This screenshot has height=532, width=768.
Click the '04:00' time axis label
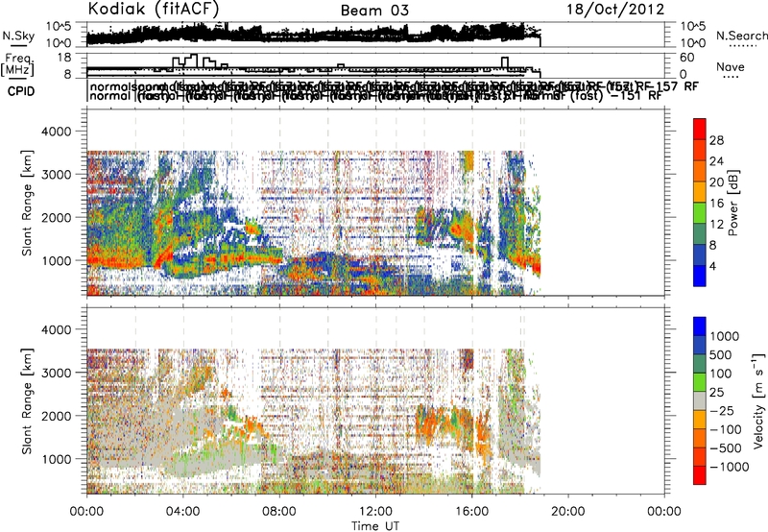[x=182, y=512]
